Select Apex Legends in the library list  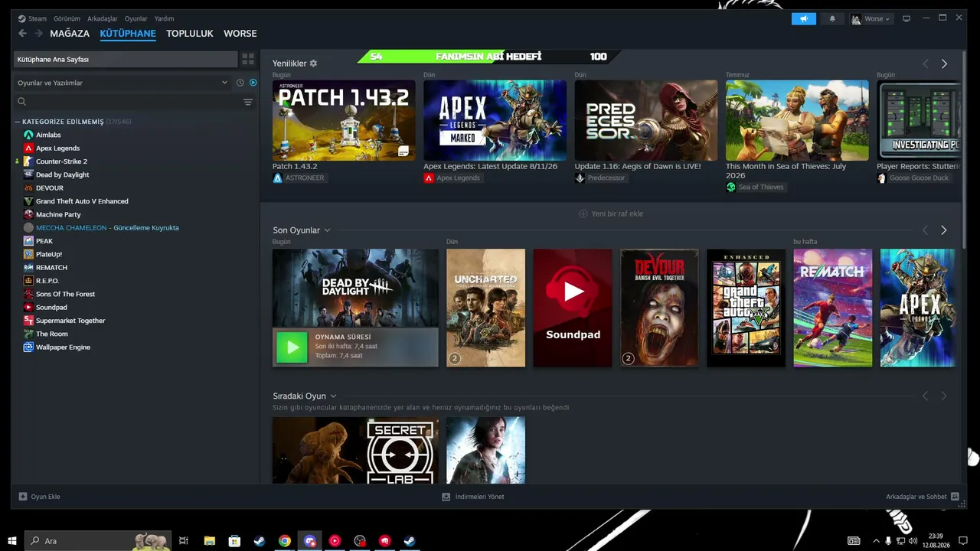pyautogui.click(x=57, y=148)
